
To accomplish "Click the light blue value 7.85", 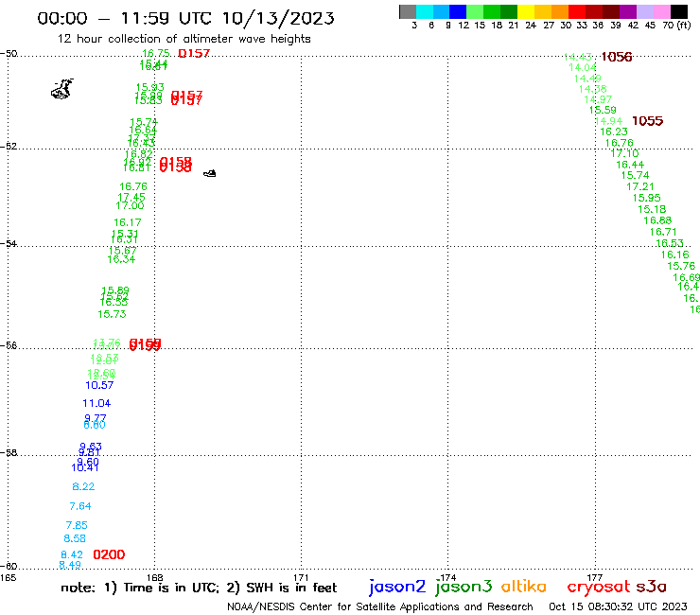I will [x=77, y=525].
